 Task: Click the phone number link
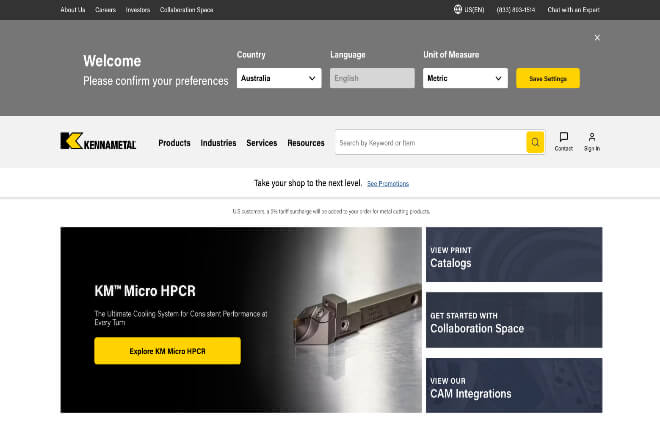516,10
